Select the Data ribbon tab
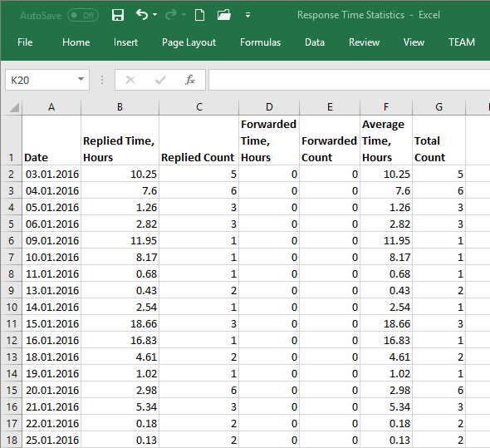Image resolution: width=490 pixels, height=448 pixels. click(315, 42)
